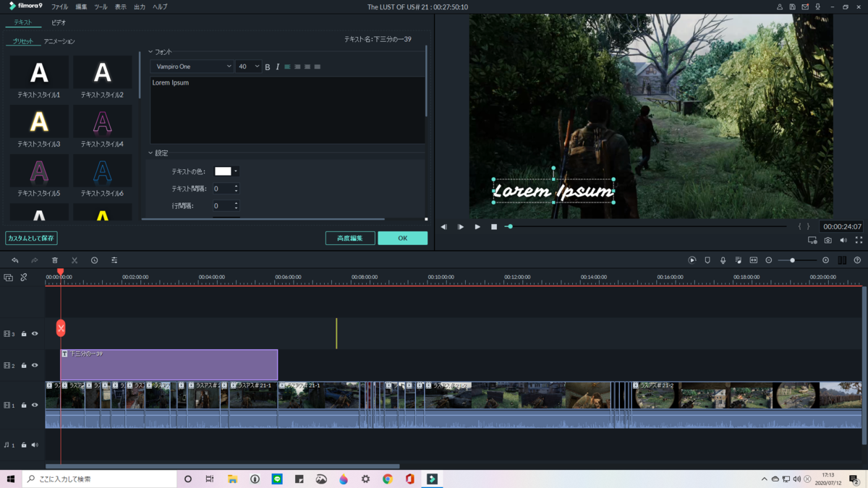Switch to the アニメーション tab
The image size is (868, 488).
tap(59, 41)
